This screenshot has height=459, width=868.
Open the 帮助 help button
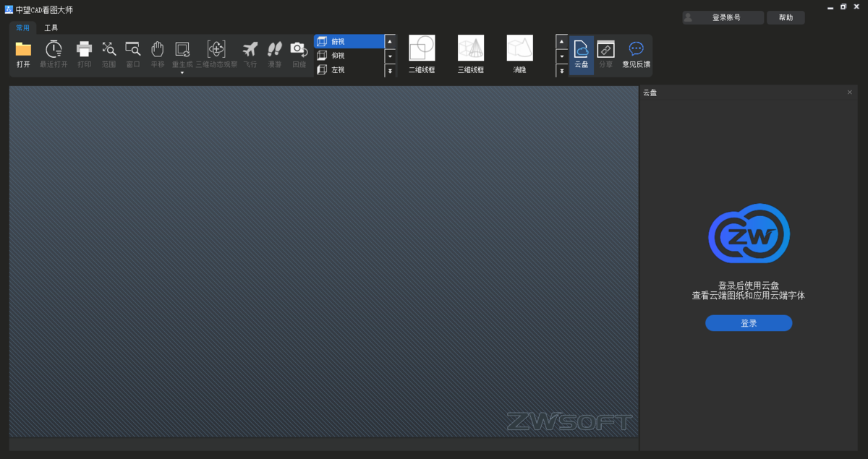click(786, 17)
